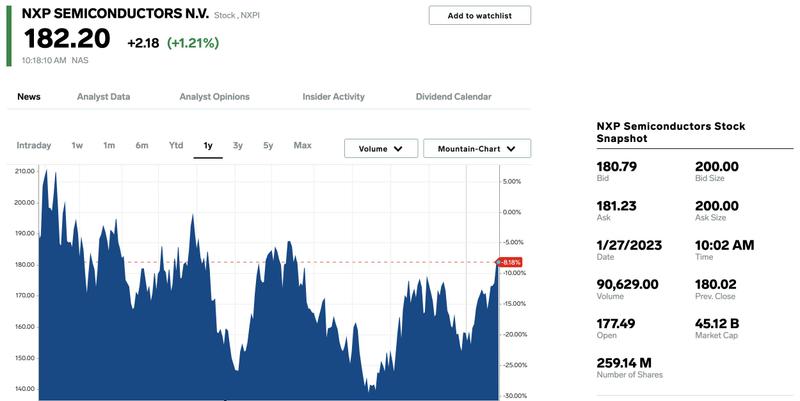Click the Add to watchlist button
Screen dimensions: 800x401
pos(480,15)
